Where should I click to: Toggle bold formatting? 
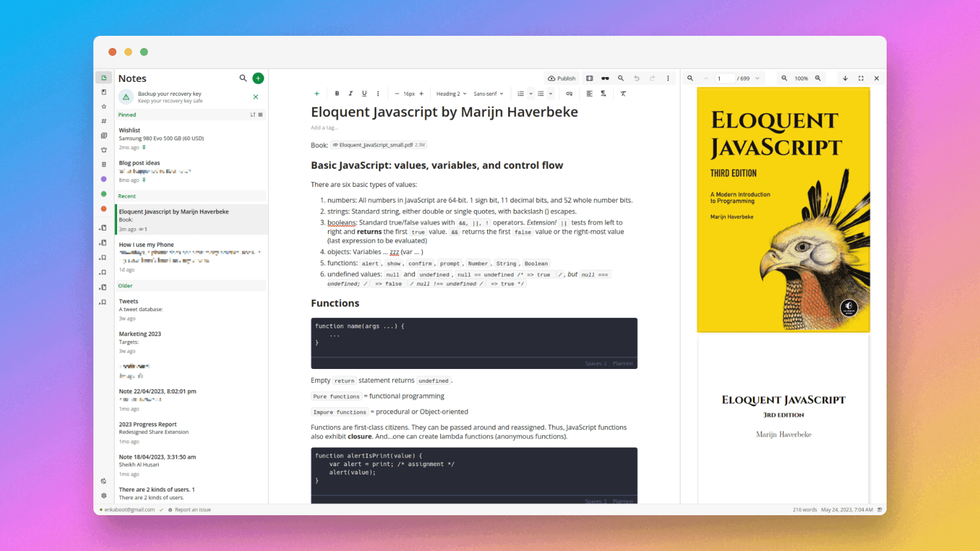tap(337, 94)
